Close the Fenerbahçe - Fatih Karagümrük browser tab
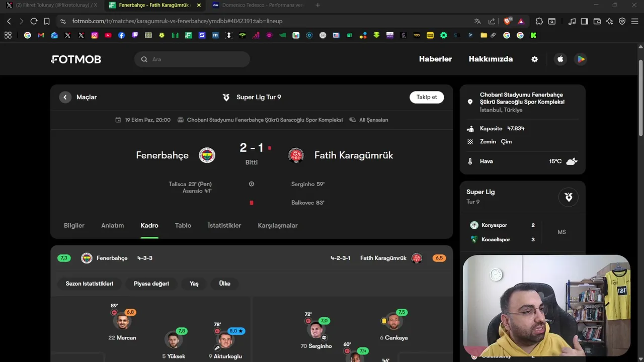The image size is (644, 362). pos(199,5)
